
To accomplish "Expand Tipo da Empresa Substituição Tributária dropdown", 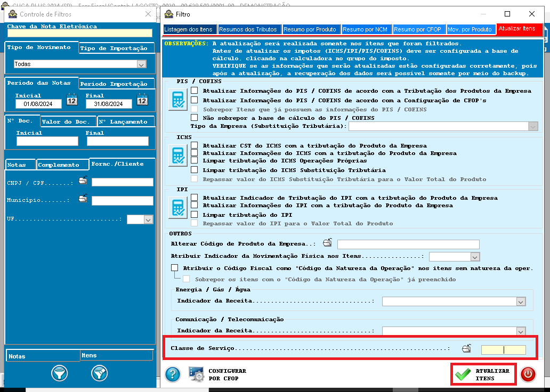I will click(x=533, y=126).
